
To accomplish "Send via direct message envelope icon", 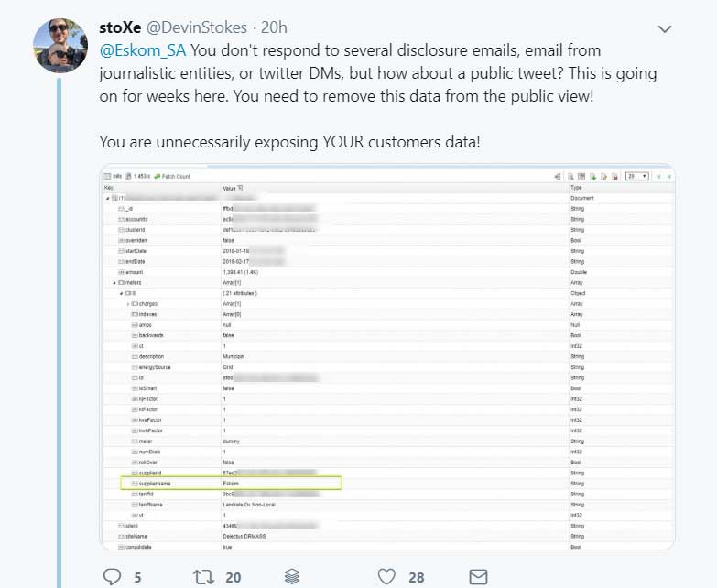I will pyautogui.click(x=478, y=576).
